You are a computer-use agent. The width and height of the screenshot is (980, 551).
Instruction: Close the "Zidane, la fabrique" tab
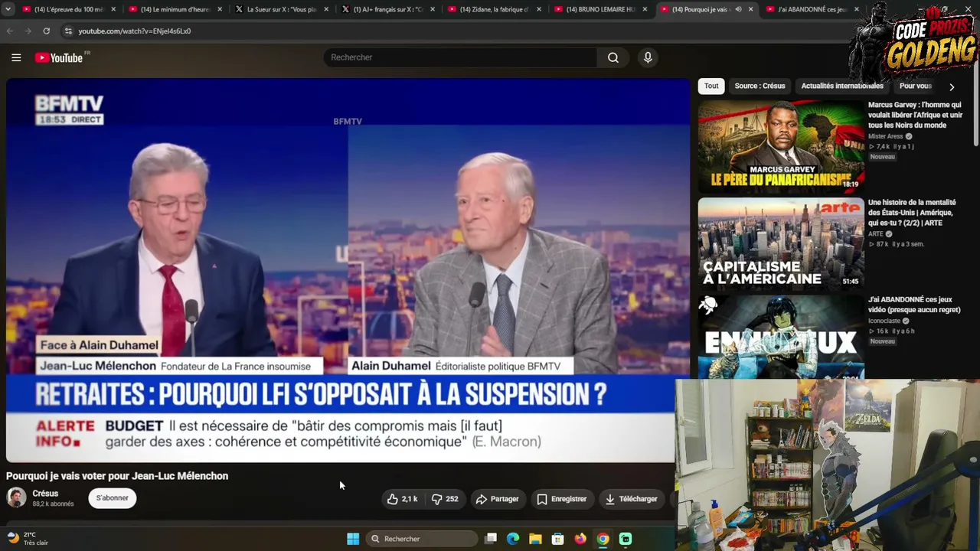539,10
